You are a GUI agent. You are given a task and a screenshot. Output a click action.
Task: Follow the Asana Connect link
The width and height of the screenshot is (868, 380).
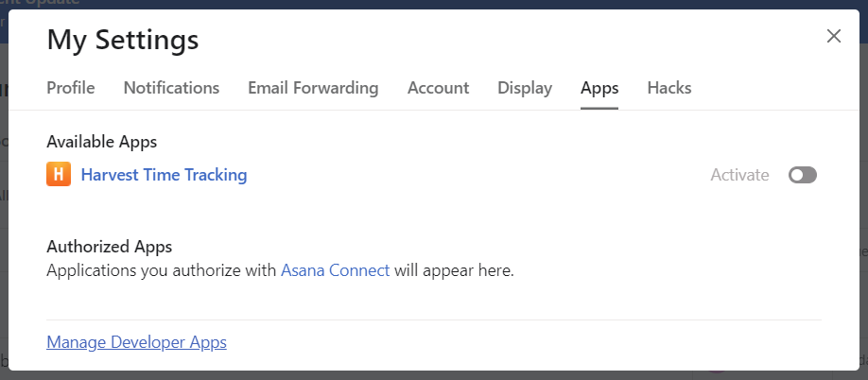pyautogui.click(x=335, y=270)
